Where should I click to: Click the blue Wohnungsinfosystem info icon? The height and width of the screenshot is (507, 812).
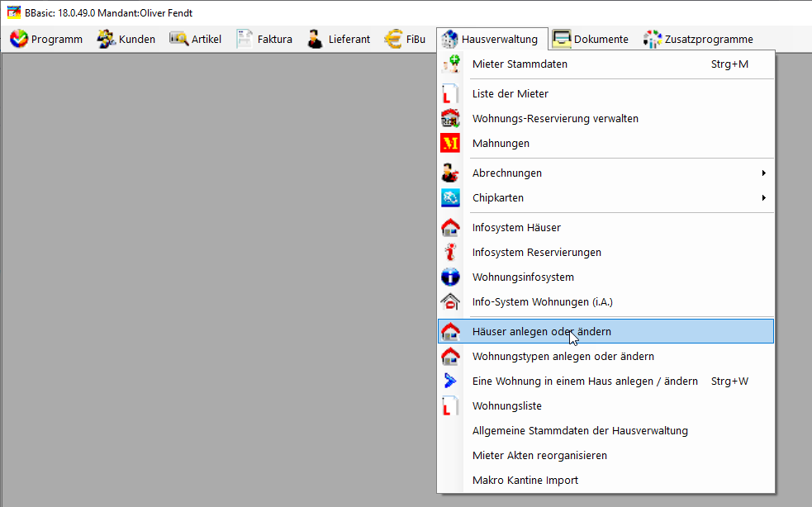(450, 277)
